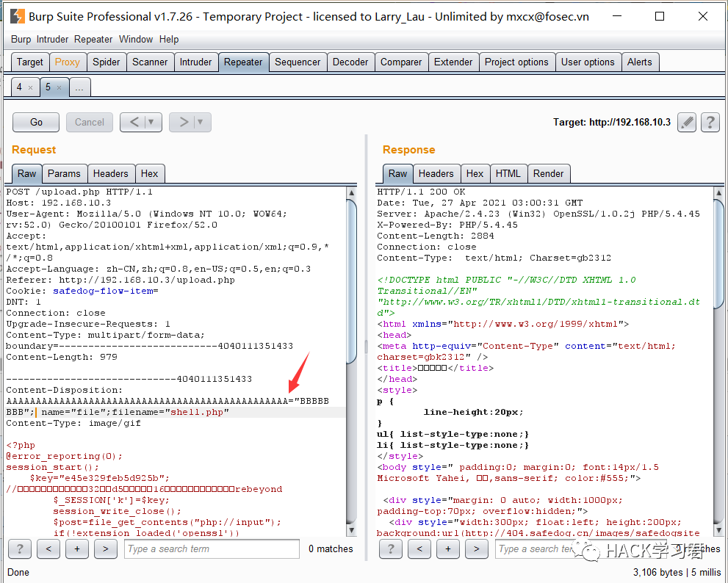This screenshot has height=583, width=728.
Task: Select the Repeater tool tab
Action: click(243, 62)
